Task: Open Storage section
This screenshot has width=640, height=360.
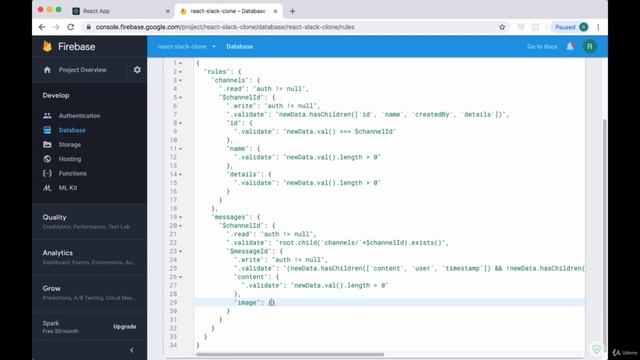Action: 70,144
